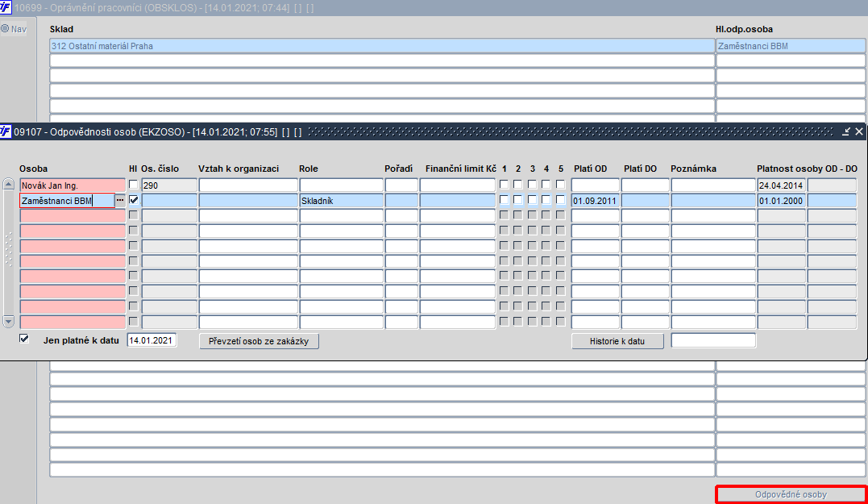Click the date field showing 14.01.2021
Viewport: 868px width, 504px height.
pyautogui.click(x=152, y=340)
